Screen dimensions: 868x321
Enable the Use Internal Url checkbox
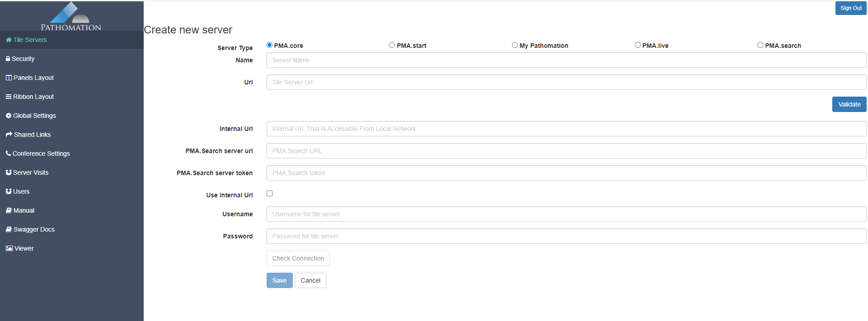270,194
